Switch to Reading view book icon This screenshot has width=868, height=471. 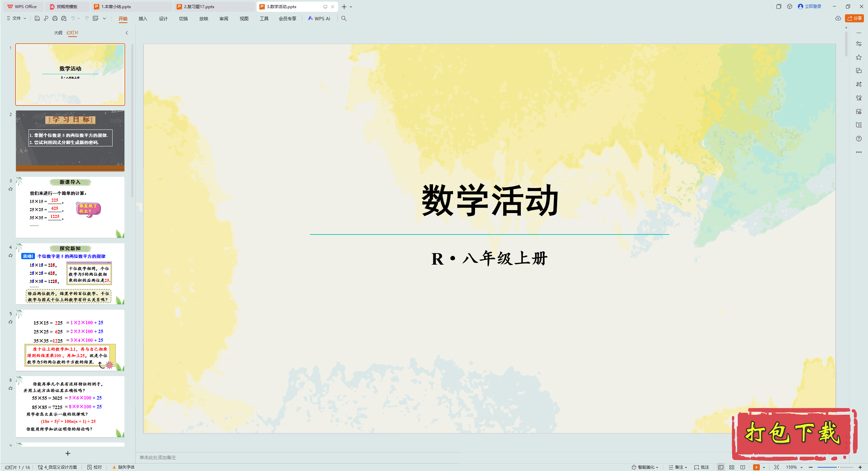(743, 467)
